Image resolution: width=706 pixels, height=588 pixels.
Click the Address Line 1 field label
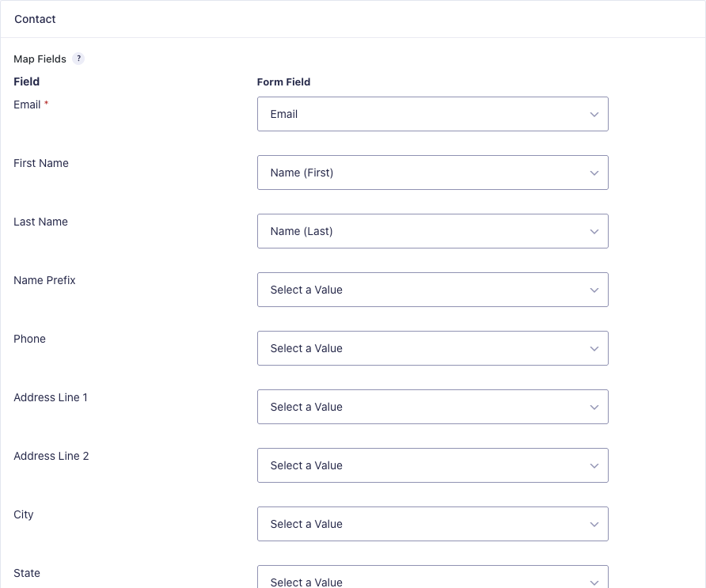pos(51,397)
